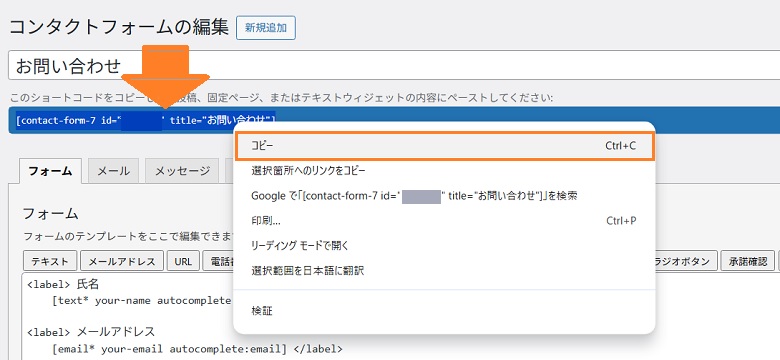The height and width of the screenshot is (360, 780).
Task: Click the フォーム section heading
Action: 51,214
